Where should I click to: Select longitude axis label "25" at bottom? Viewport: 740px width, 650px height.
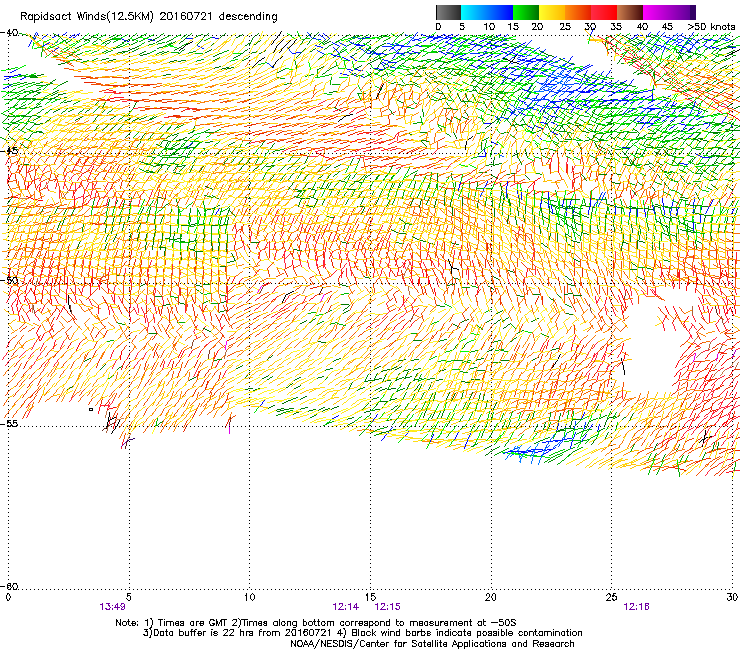coord(611,597)
